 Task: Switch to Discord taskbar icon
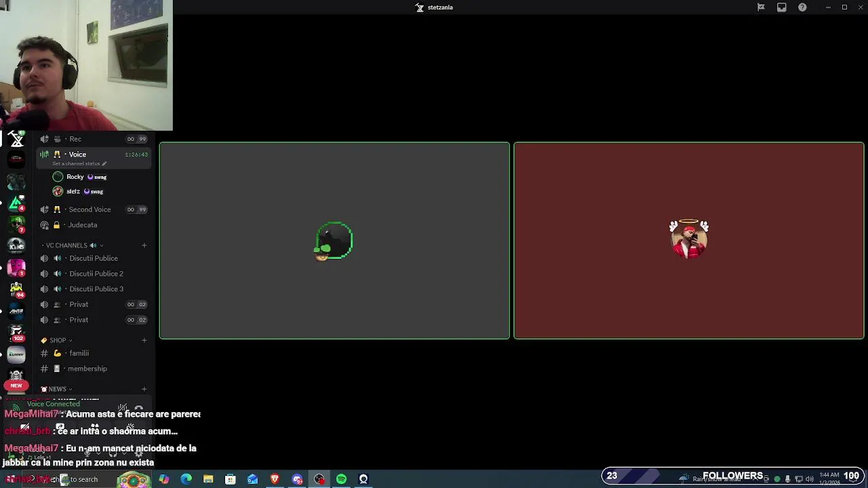tap(297, 479)
